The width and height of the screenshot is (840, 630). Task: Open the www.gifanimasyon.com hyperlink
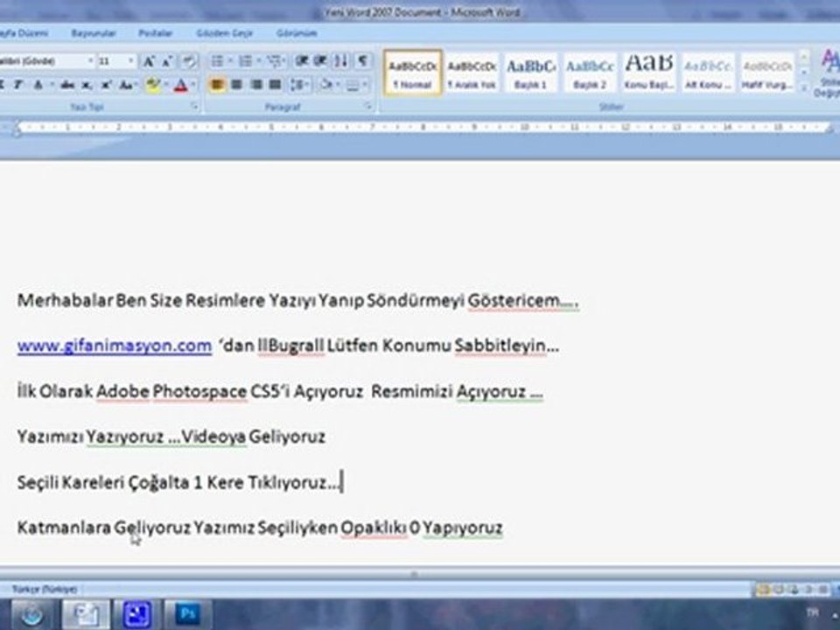pyautogui.click(x=114, y=346)
